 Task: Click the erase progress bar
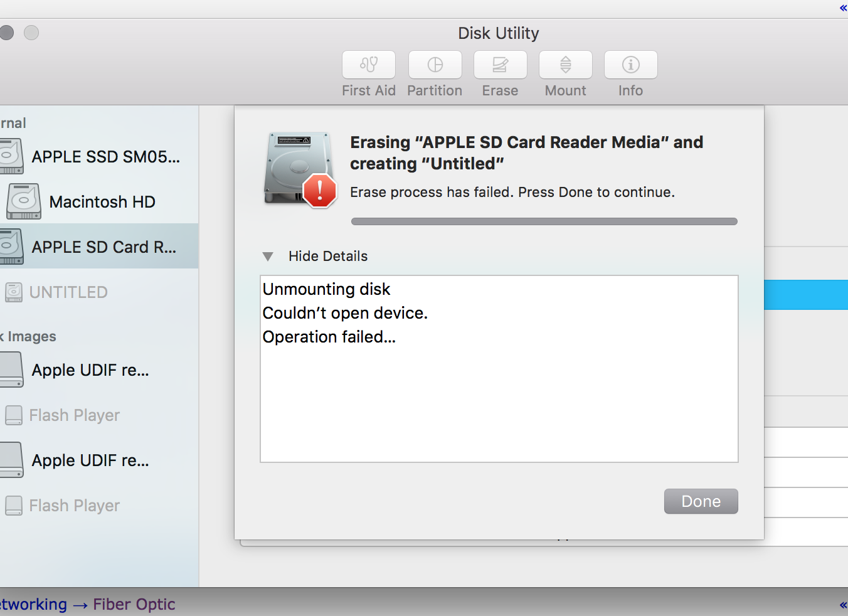(544, 221)
